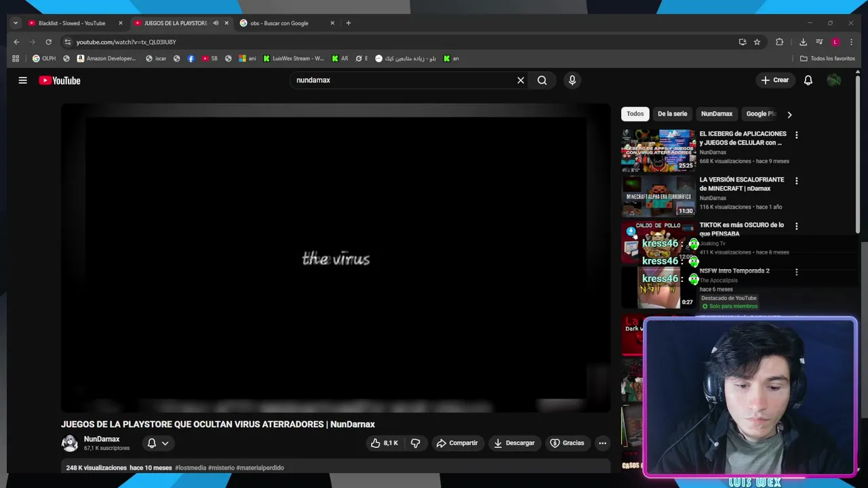Open options for TIKTOK es más OSCURO video
The width and height of the screenshot is (868, 488).
[x=796, y=226]
